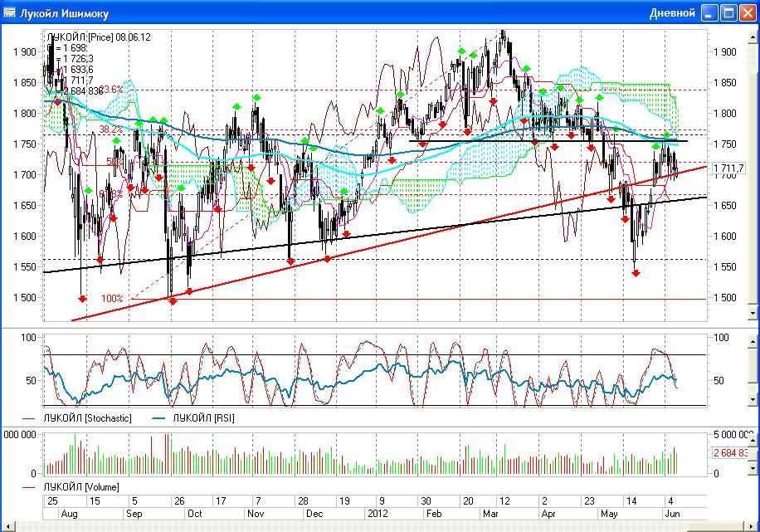Image resolution: width=760 pixels, height=532 pixels.
Task: Click the Oct month label on time axis
Action: 194,514
